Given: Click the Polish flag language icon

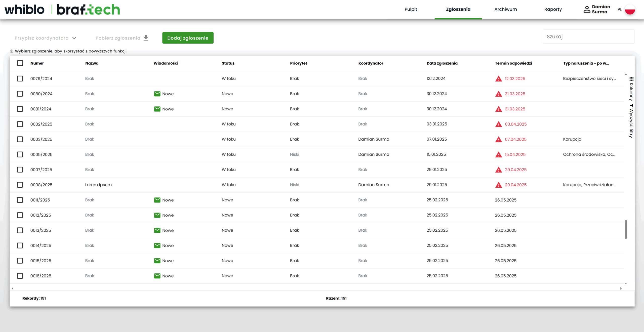Looking at the screenshot, I should (x=630, y=9).
